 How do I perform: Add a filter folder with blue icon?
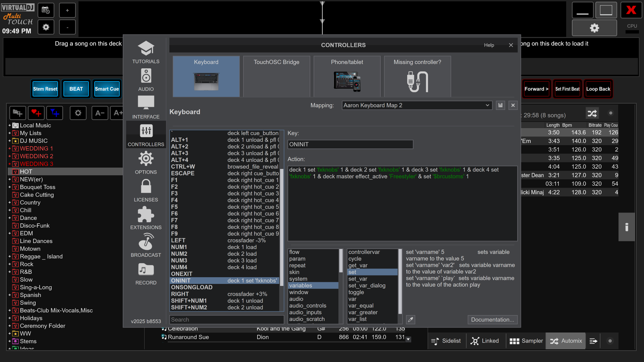(x=55, y=113)
